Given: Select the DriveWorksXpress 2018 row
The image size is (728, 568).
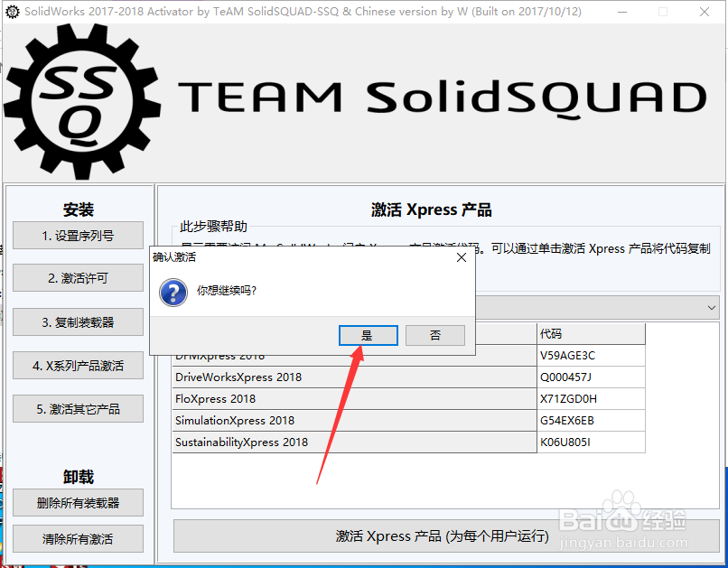Looking at the screenshot, I should coord(355,377).
